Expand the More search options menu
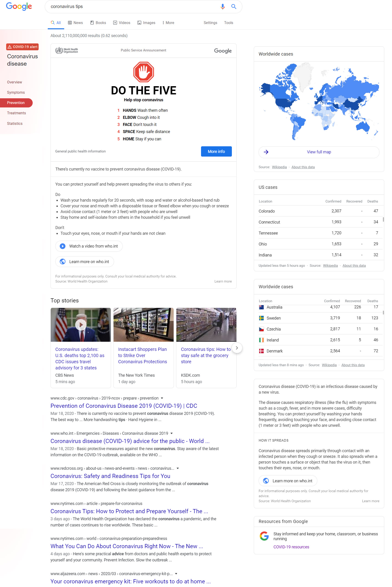 point(168,23)
